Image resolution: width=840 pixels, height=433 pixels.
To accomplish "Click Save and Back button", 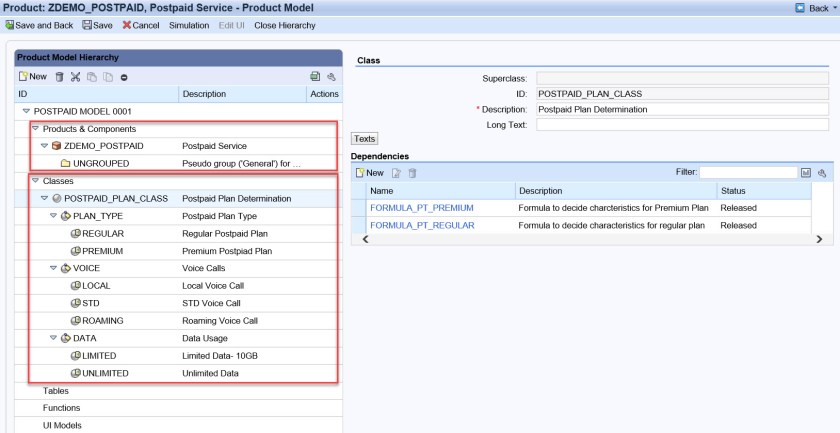I will [x=40, y=25].
